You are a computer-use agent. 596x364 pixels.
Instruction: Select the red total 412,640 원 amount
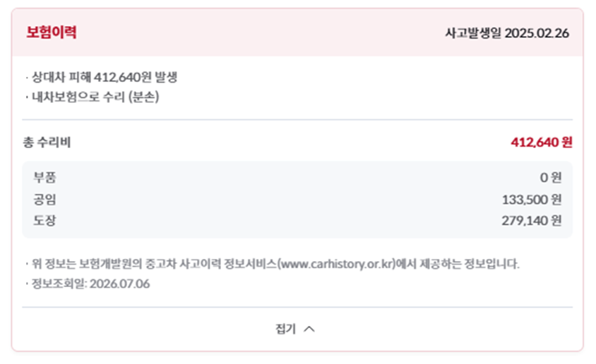541,142
